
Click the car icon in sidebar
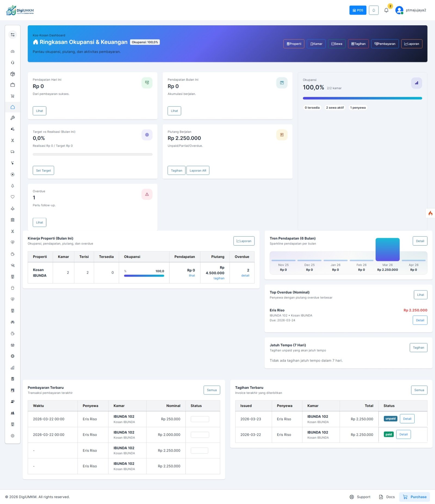[x=13, y=322]
